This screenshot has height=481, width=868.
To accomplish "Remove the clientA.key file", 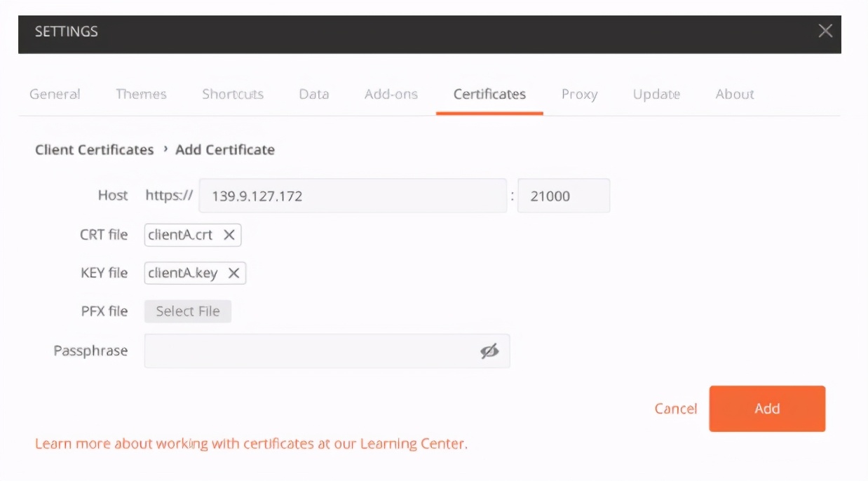I will [233, 273].
